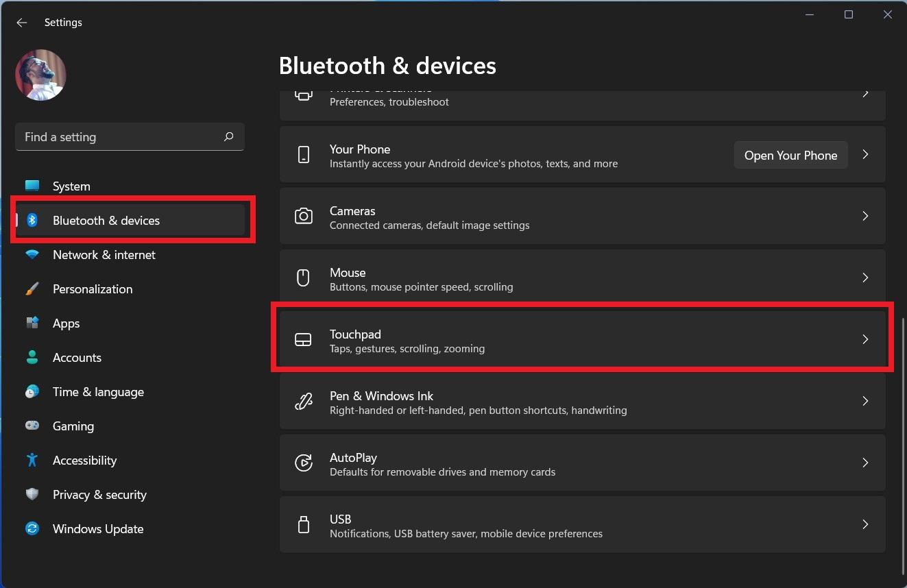Click the Mouse icon
907x588 pixels.
[303, 278]
